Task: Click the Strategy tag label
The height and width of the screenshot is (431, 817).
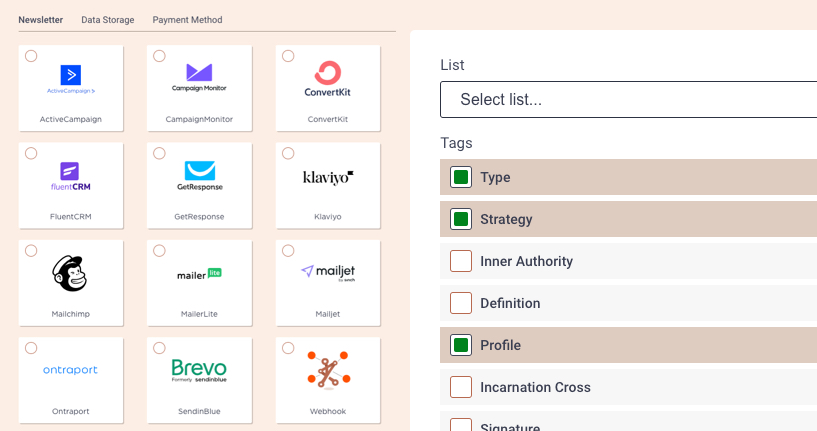Action: [506, 220]
